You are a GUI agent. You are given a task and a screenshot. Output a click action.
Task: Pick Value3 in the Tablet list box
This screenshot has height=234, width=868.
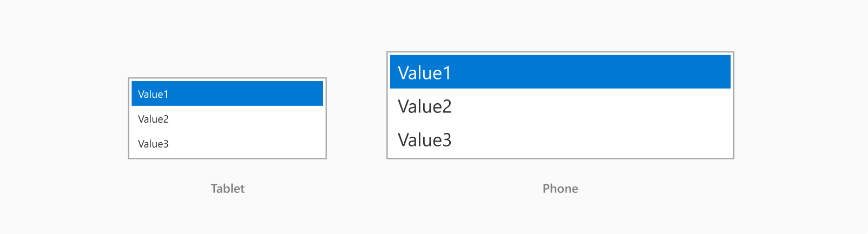227,144
